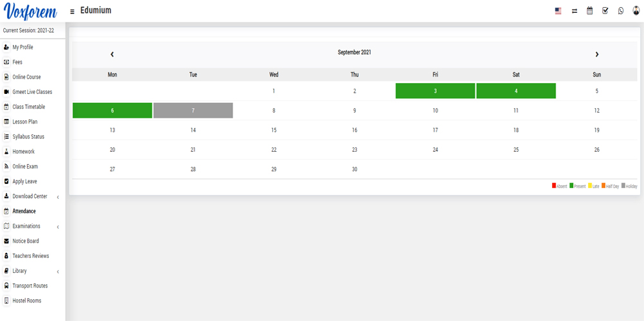Open the task checklist icon in header
644x321 pixels.
tap(605, 11)
